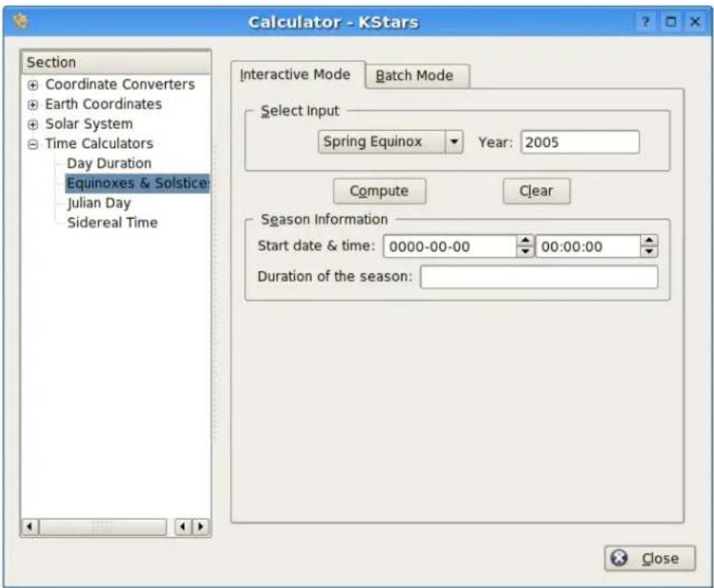Click the Compute button
The height and width of the screenshot is (588, 714).
[x=379, y=191]
